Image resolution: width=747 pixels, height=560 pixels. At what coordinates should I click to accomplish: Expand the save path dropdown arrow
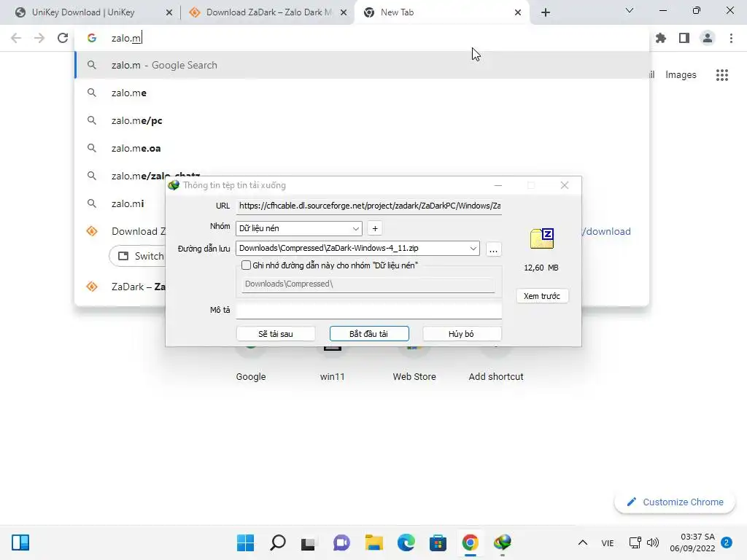point(473,248)
